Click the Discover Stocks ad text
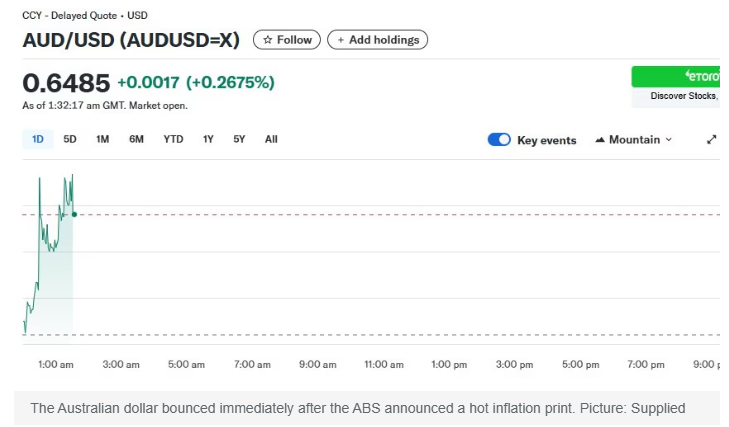729x427 pixels. 684,96
